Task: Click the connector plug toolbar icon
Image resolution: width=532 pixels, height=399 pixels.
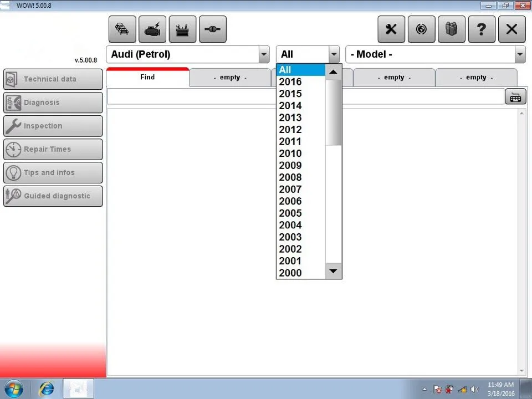Action: [213, 29]
